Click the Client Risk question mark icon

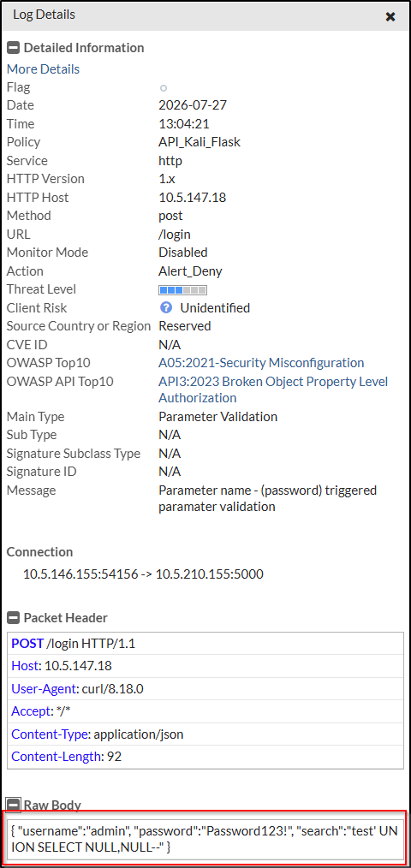[x=165, y=308]
